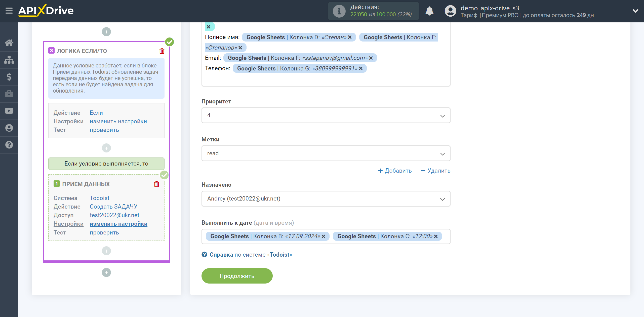Click изменить настройки in Прием данных
644x317 pixels.
118,224
